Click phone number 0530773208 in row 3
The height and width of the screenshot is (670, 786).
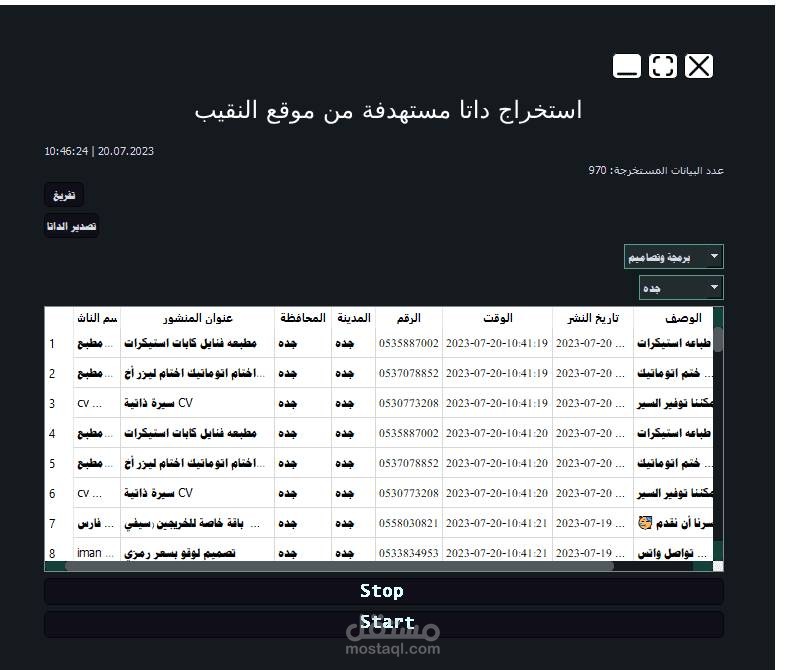click(409, 403)
